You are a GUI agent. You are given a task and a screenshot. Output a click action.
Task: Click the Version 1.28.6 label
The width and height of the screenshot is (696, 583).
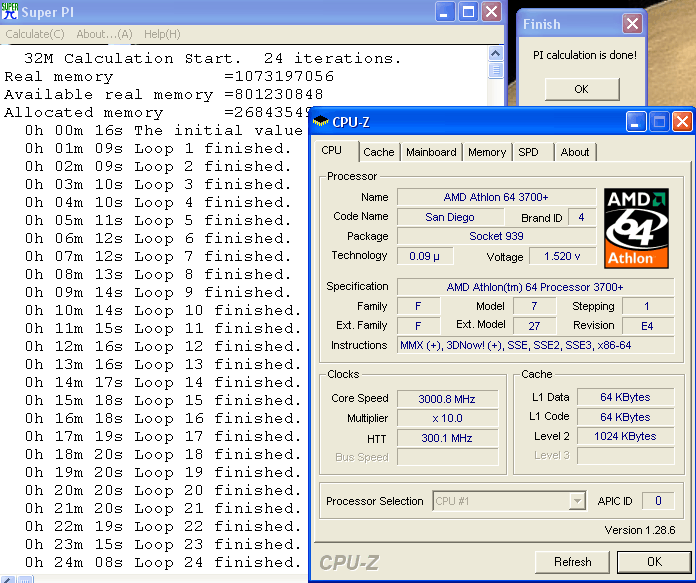(x=640, y=530)
